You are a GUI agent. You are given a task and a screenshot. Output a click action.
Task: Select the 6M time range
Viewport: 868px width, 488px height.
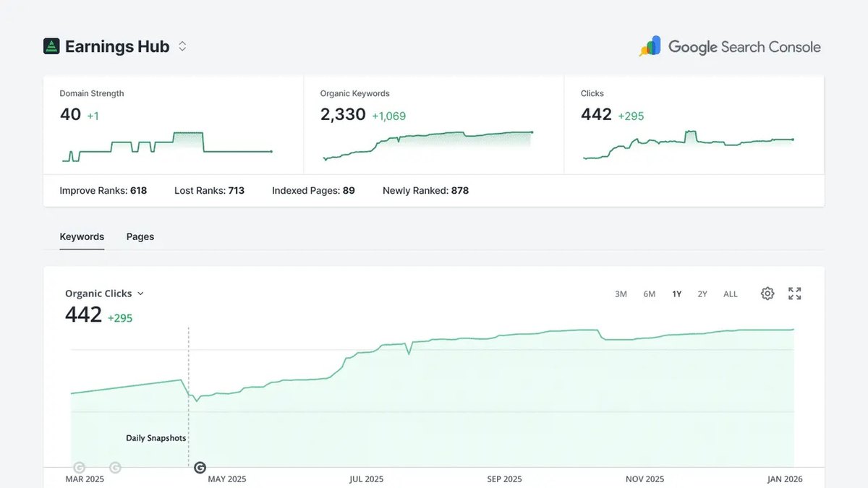[650, 294]
